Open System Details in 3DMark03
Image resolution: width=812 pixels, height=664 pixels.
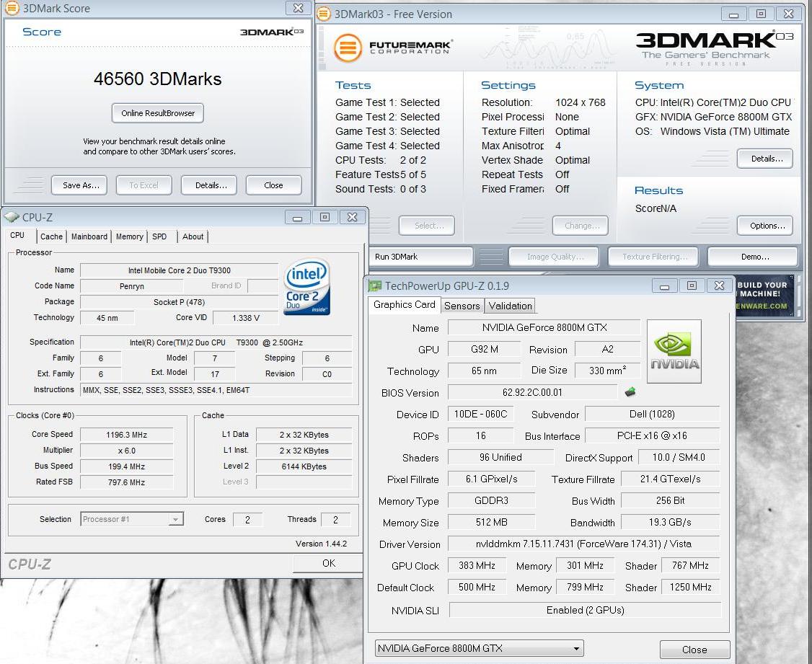765,159
